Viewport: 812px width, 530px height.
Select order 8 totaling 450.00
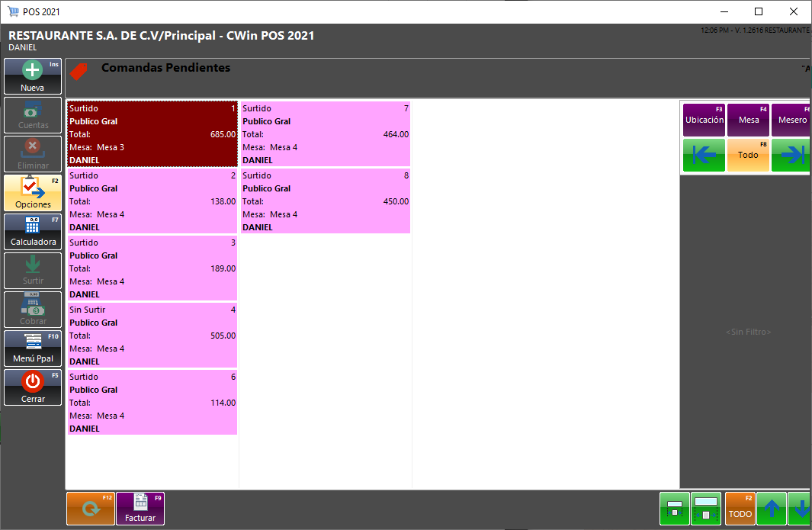(x=326, y=201)
